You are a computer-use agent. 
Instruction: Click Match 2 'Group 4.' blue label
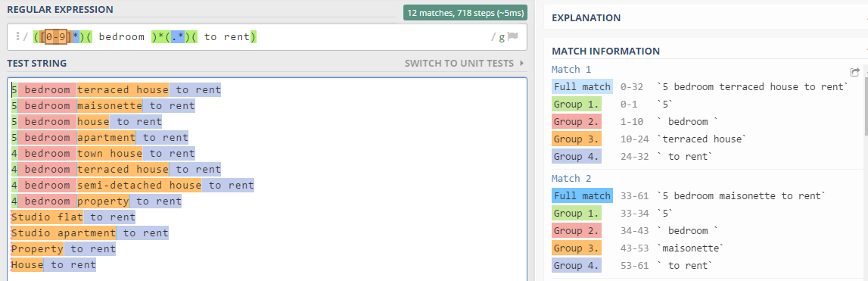(576, 266)
